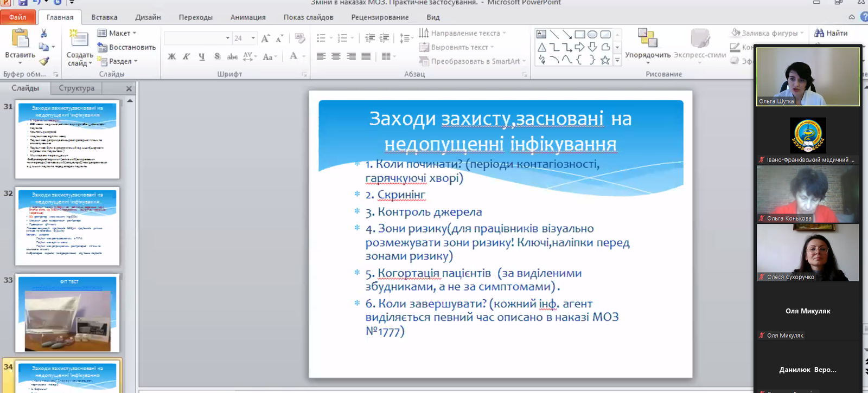Insert a text box from shapes gallery
The height and width of the screenshot is (393, 868).
coord(541,34)
